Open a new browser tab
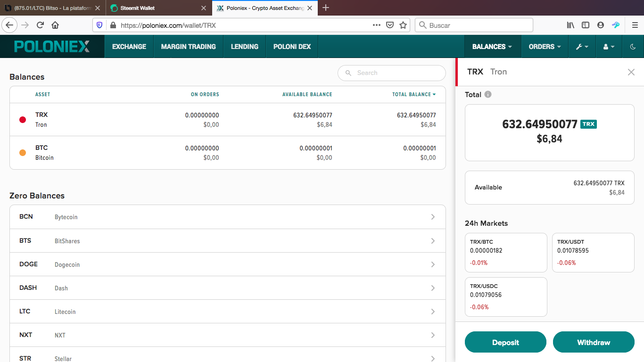This screenshot has width=644, height=362. (325, 8)
